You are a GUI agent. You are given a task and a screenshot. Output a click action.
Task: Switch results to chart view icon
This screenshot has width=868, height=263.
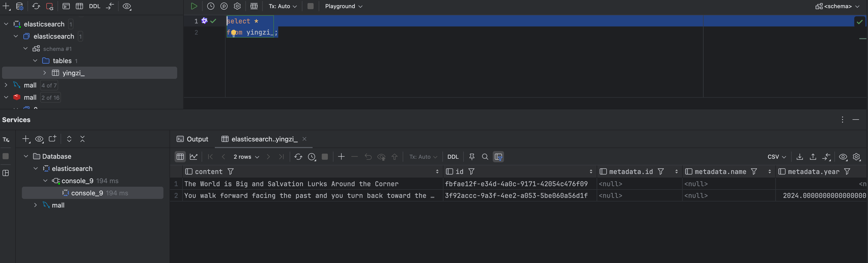click(194, 157)
